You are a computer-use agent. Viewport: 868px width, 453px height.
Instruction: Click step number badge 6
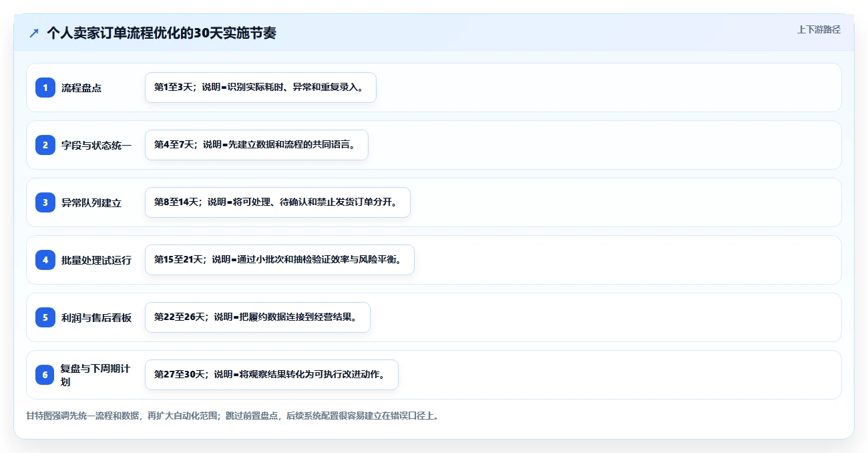[45, 375]
